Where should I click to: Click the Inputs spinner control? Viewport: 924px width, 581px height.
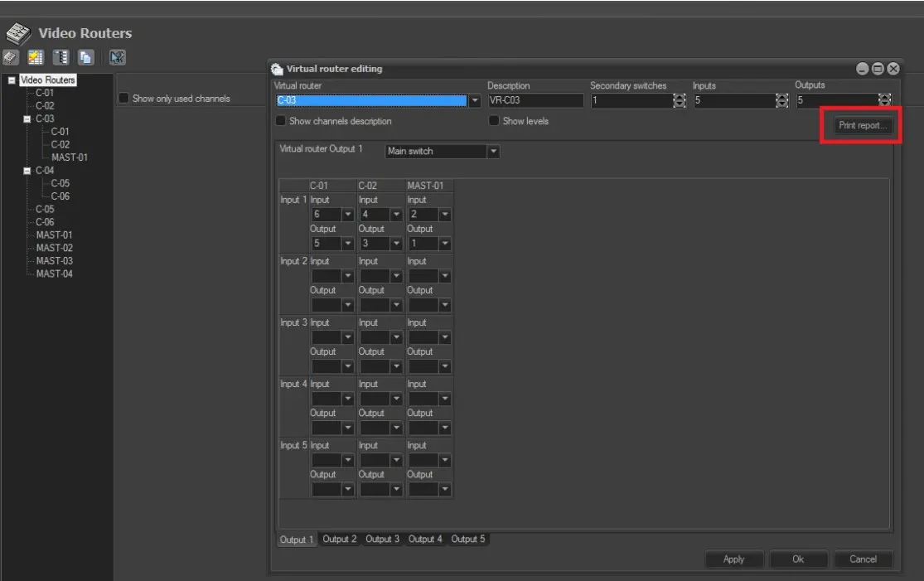coord(780,101)
